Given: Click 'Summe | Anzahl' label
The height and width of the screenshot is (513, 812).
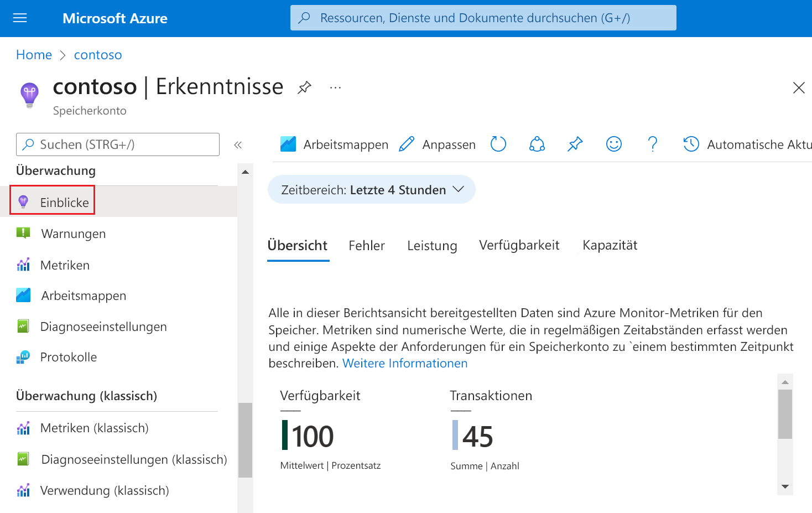Looking at the screenshot, I should pos(485,466).
